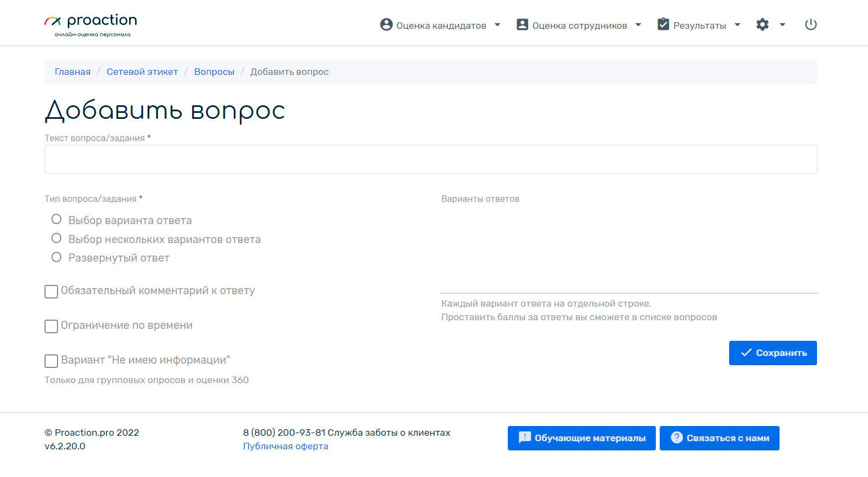Select Выбор нескольких вариантов ответа radio
The width and height of the screenshot is (868, 477).
pyautogui.click(x=56, y=238)
